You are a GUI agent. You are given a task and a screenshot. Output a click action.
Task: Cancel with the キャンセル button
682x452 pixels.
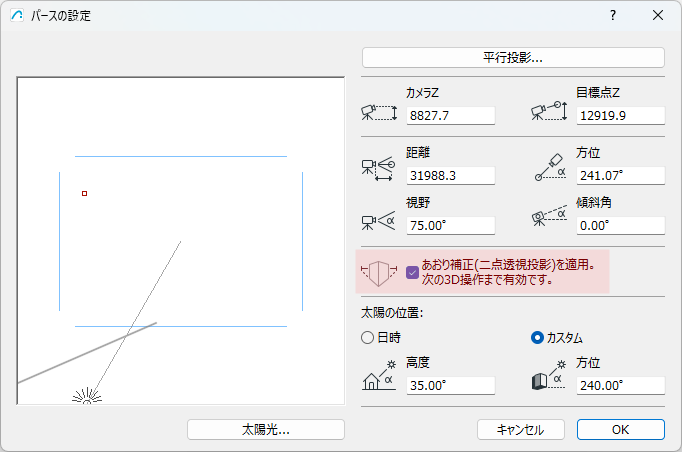521,430
